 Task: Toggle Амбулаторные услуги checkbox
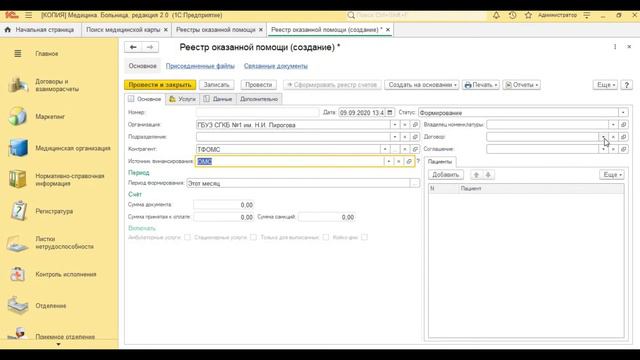(x=187, y=237)
